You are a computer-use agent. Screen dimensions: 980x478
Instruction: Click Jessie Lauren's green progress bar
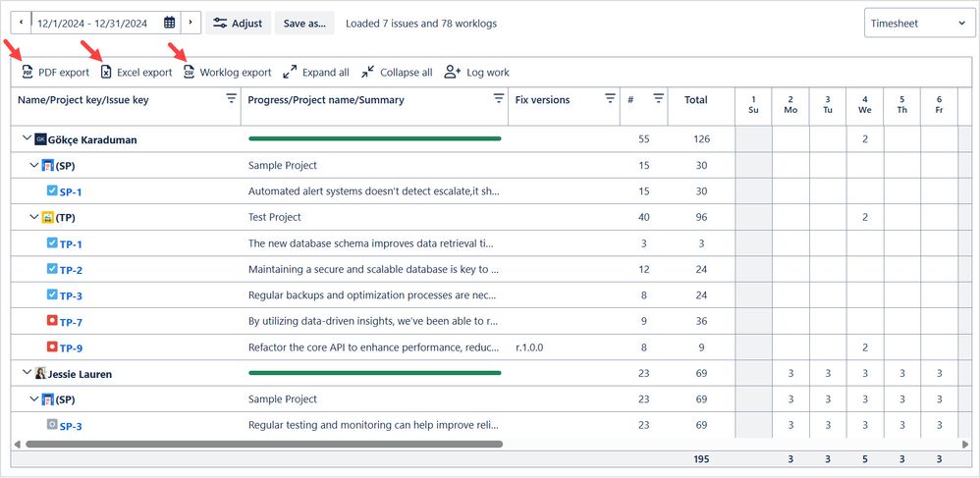pyautogui.click(x=375, y=373)
